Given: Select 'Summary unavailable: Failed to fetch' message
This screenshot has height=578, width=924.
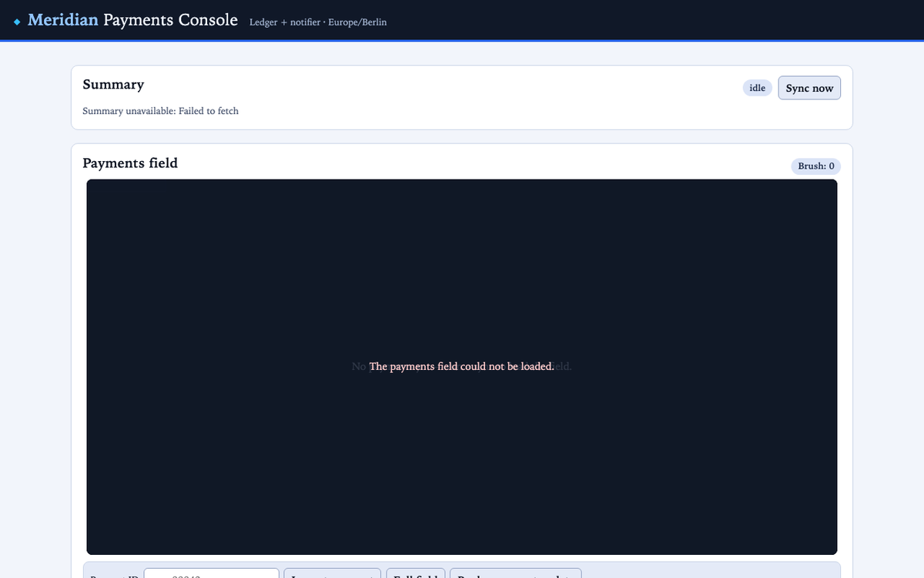Looking at the screenshot, I should [x=160, y=111].
